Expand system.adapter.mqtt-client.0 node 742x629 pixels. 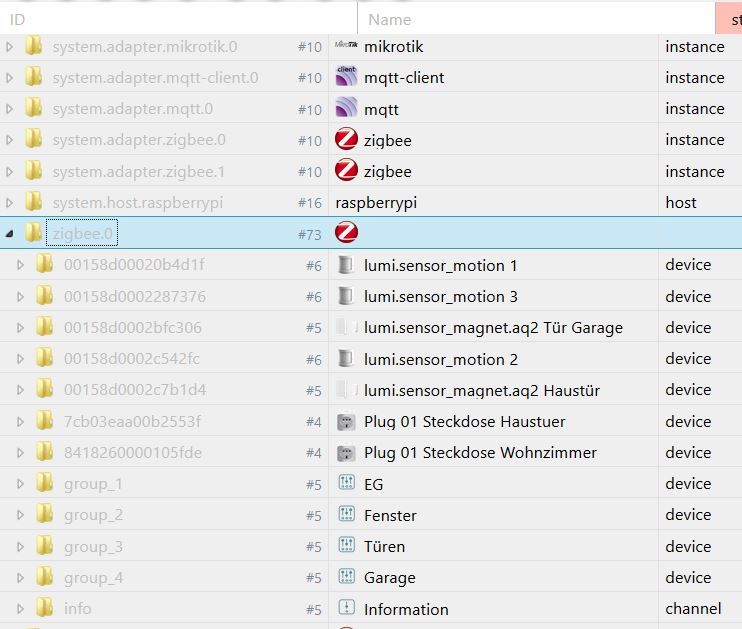click(x=9, y=78)
